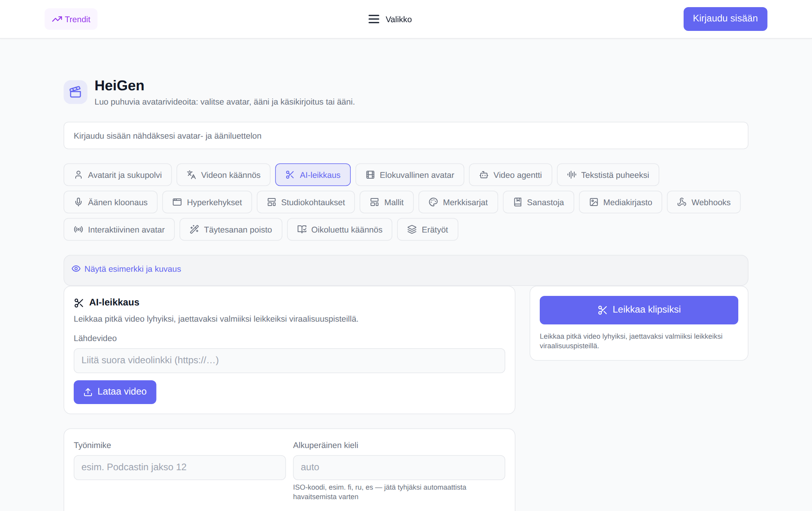Open the Valikko hamburger menu
This screenshot has height=511, width=812.
click(x=390, y=19)
